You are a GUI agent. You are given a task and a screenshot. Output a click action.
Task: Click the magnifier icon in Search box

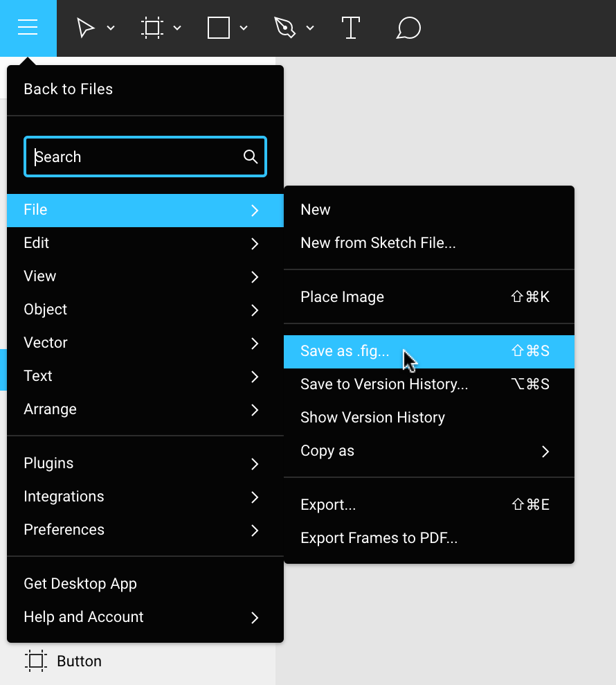click(x=250, y=157)
